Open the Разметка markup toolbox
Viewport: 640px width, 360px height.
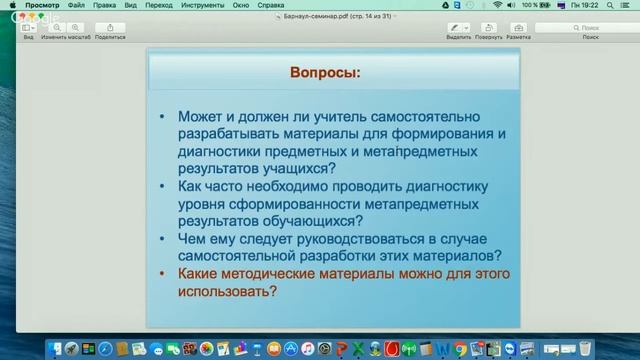click(518, 28)
